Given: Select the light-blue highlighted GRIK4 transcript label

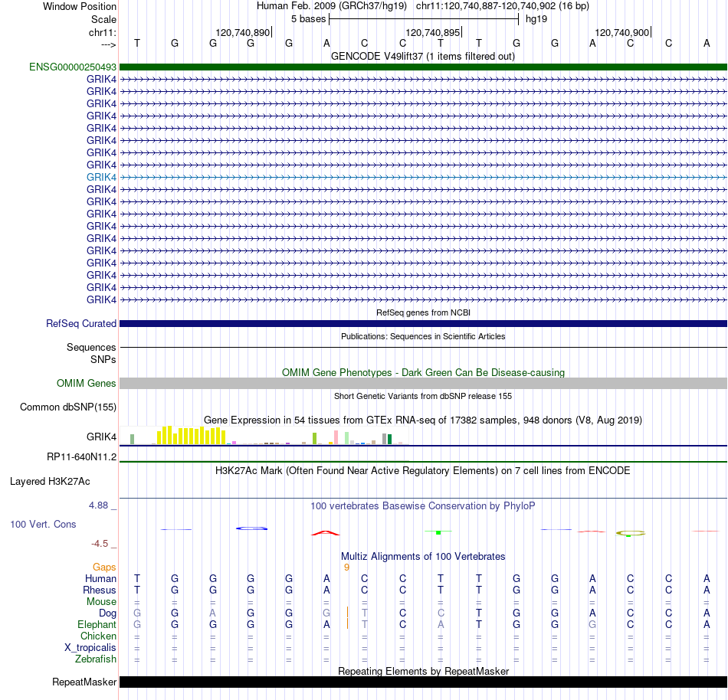Looking at the screenshot, I should point(101,177).
